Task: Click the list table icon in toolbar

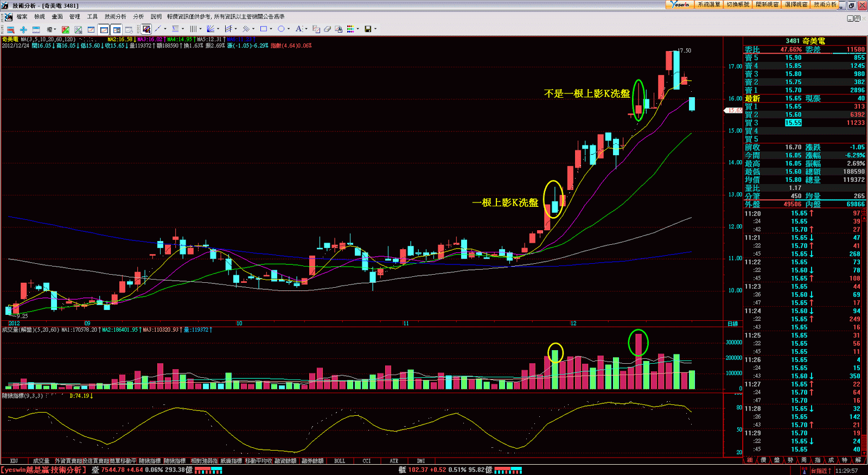Action: (36, 29)
